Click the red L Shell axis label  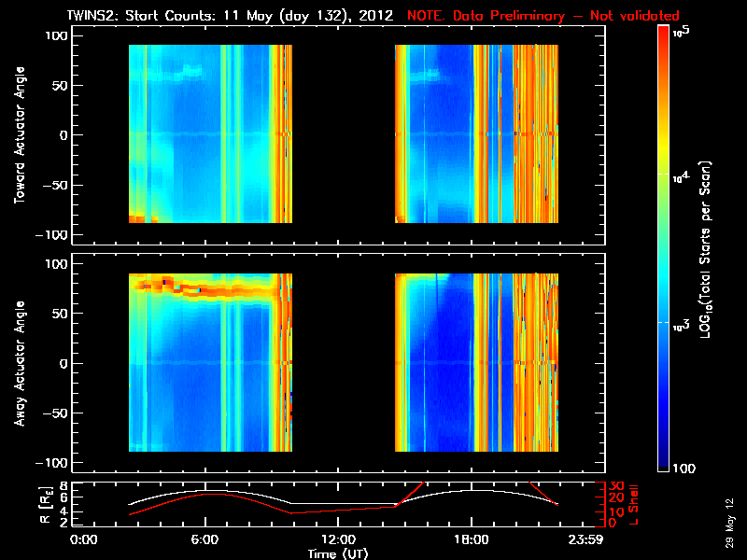[x=633, y=505]
